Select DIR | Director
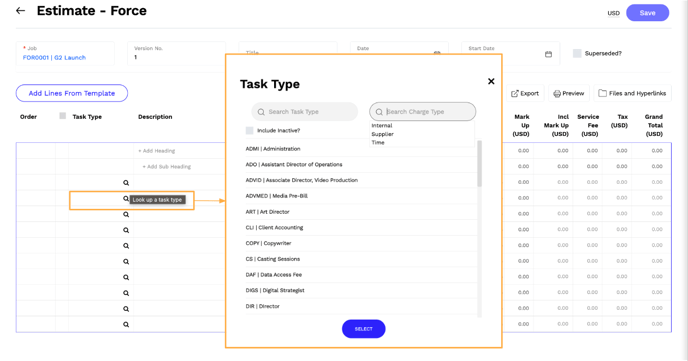The image size is (688, 361). pyautogui.click(x=361, y=306)
